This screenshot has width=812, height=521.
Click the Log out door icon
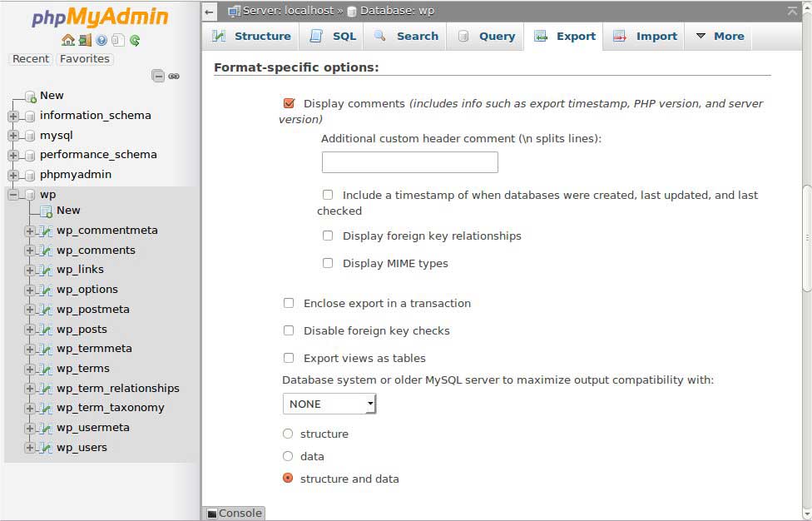click(x=85, y=40)
